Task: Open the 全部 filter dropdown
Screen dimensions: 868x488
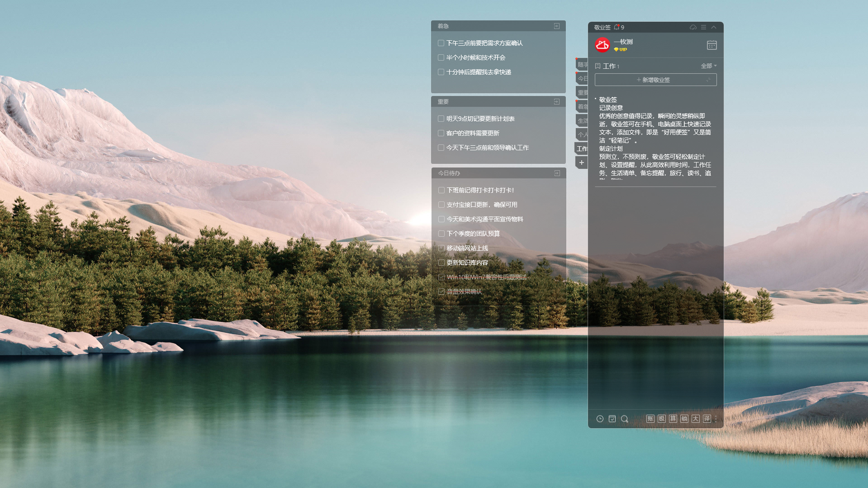Action: (708, 66)
